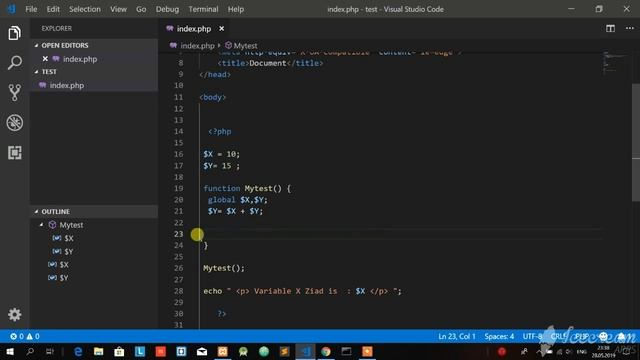Image resolution: width=640 pixels, height=360 pixels.
Task: Click the '<title>Document</title>' line
Action: [270, 63]
